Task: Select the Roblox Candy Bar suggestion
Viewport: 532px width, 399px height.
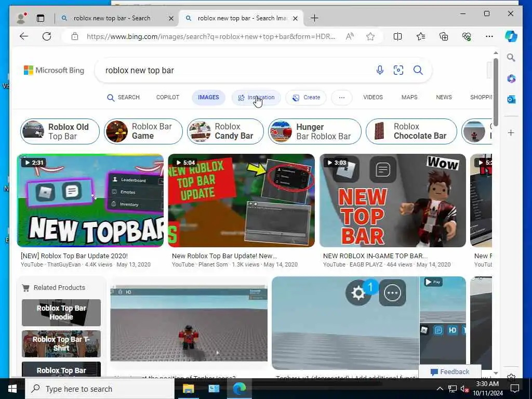Action: point(225,131)
